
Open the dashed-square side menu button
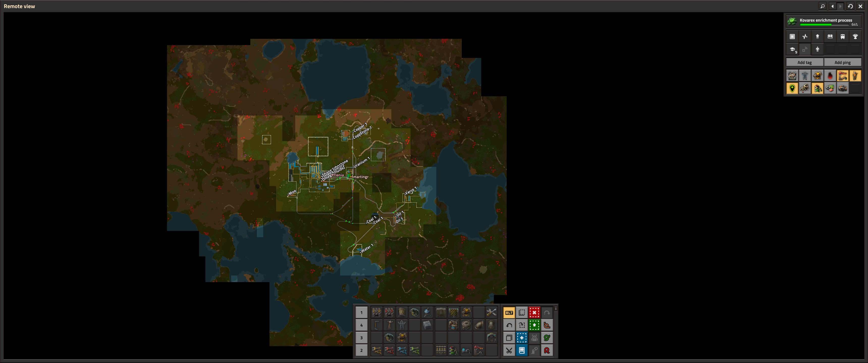point(792,37)
